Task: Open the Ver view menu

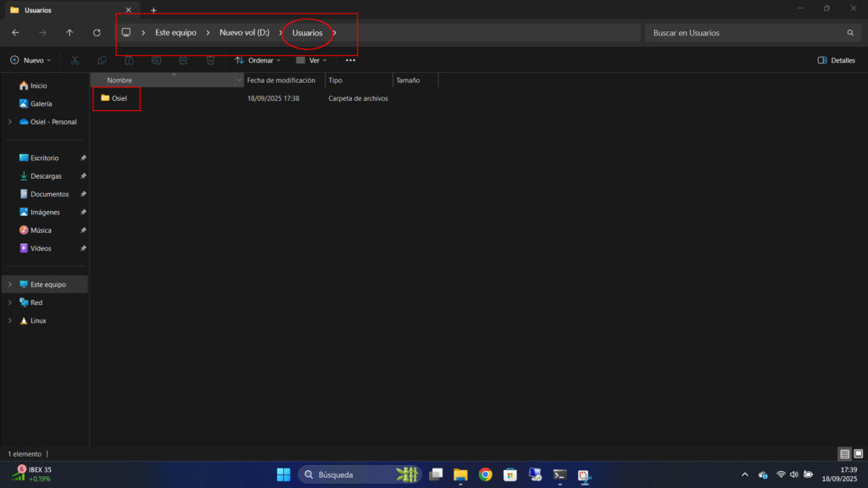Action: point(311,60)
